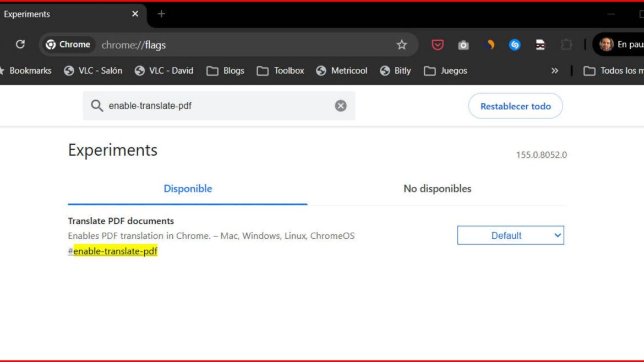Switch to the No disponibles tab
Viewport: 644px width, 362px height.
(438, 189)
